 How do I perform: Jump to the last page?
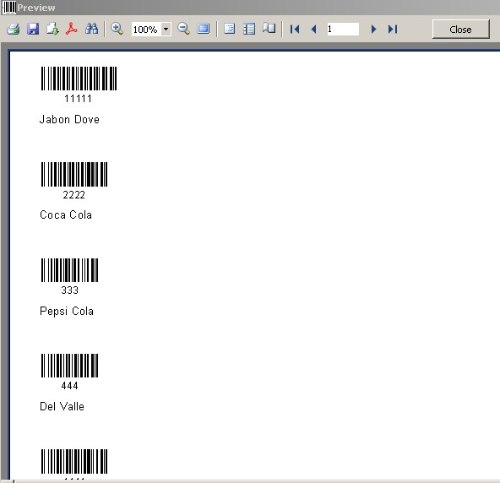click(x=393, y=29)
